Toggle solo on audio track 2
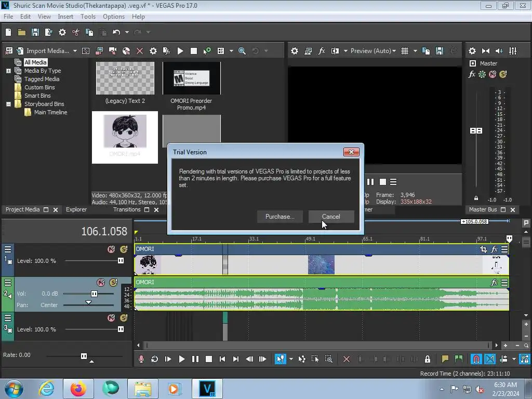532x399 pixels. pyautogui.click(x=113, y=282)
